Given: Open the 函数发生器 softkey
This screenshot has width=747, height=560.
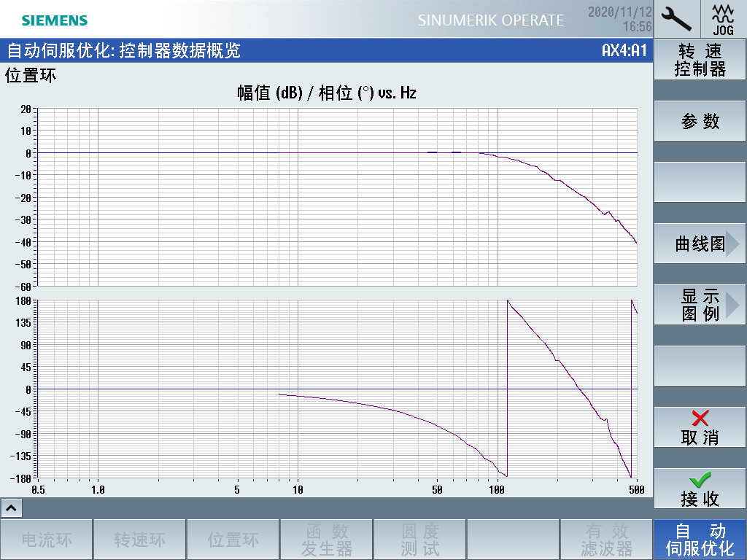Looking at the screenshot, I should coord(327,540).
